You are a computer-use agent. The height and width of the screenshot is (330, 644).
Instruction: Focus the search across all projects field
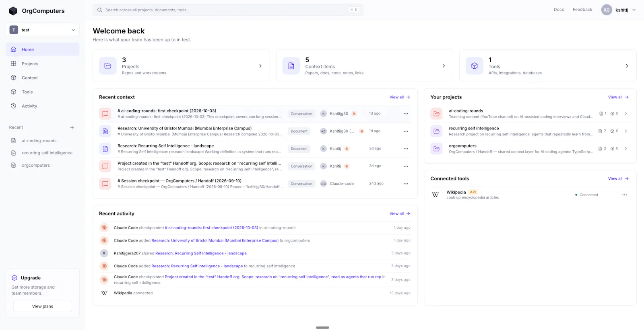click(x=228, y=10)
